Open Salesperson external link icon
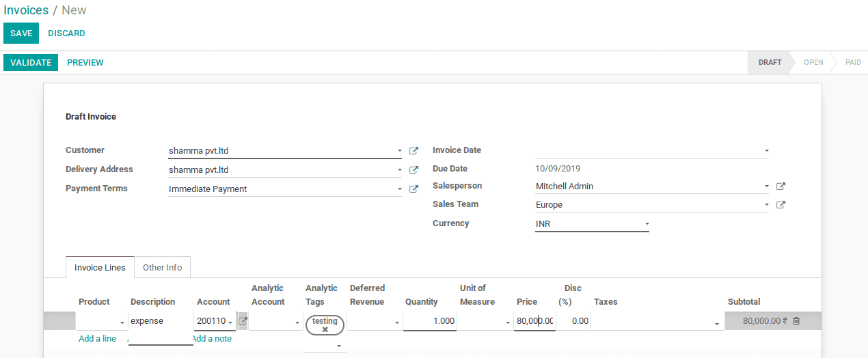This screenshot has height=358, width=868. point(781,186)
